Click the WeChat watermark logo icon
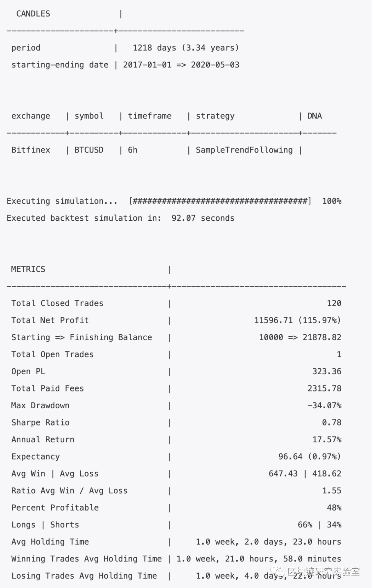 [x=278, y=572]
